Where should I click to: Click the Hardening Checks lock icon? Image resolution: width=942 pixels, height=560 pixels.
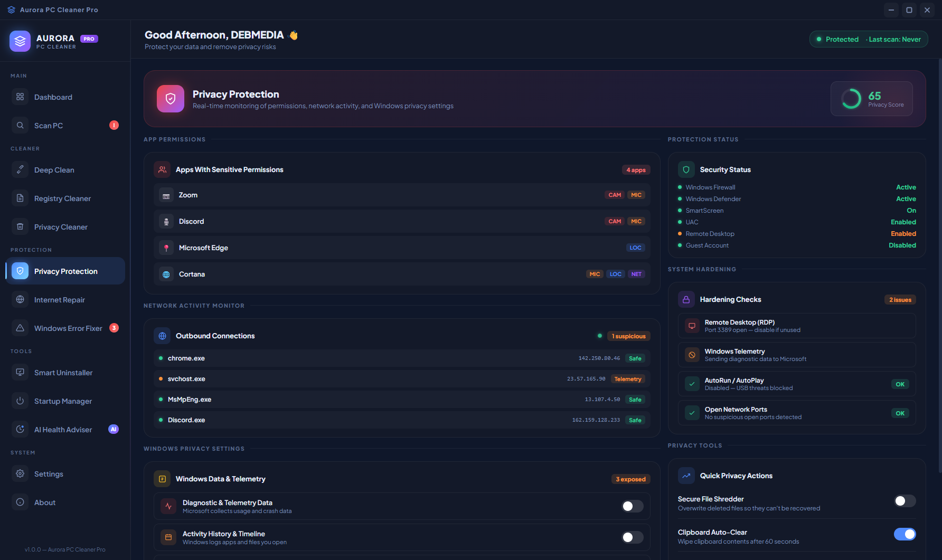click(x=686, y=299)
